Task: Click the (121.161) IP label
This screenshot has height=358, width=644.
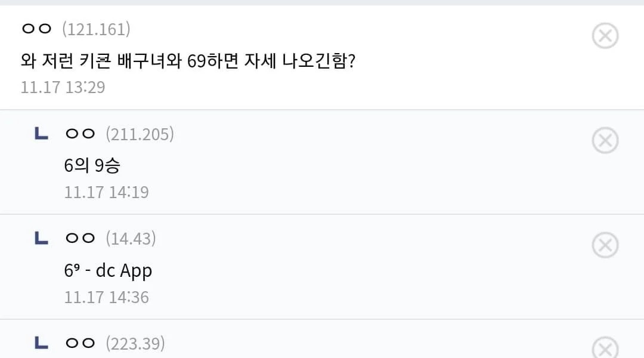Action: point(96,29)
